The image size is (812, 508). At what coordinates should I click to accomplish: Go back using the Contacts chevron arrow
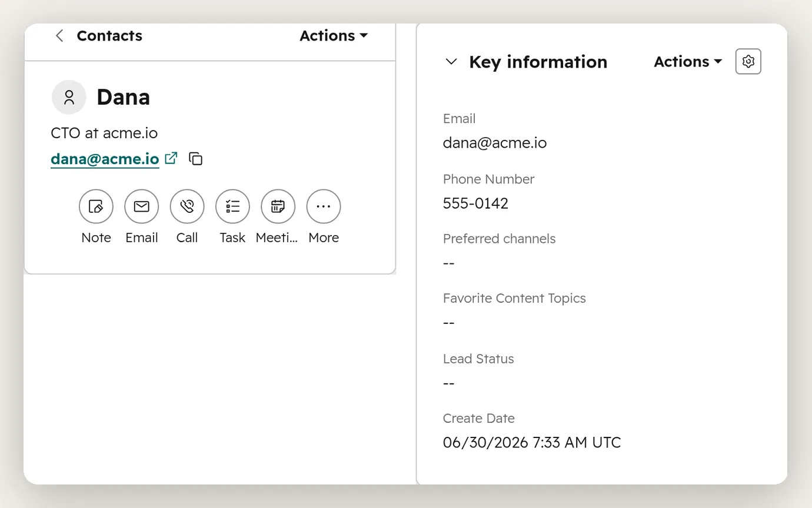[x=59, y=36]
